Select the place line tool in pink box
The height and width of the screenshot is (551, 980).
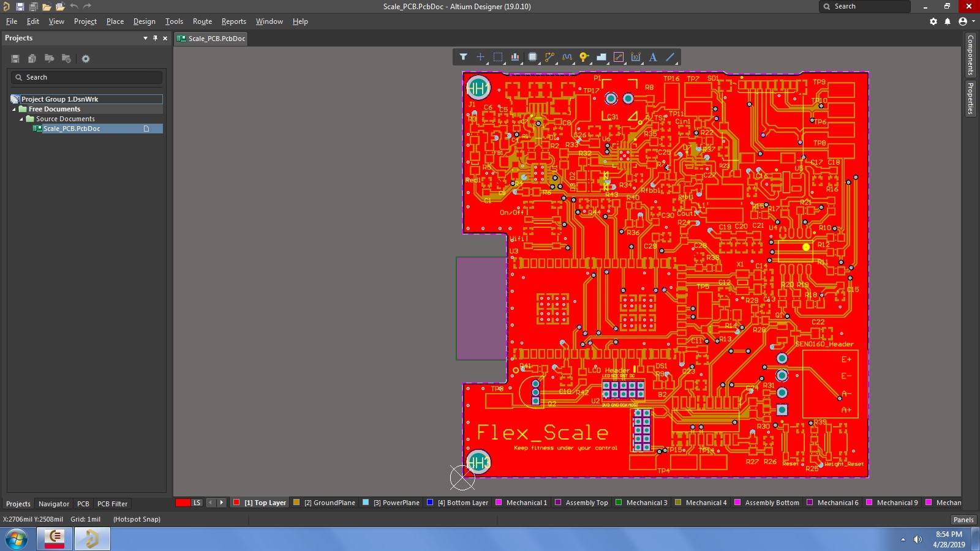click(x=619, y=57)
